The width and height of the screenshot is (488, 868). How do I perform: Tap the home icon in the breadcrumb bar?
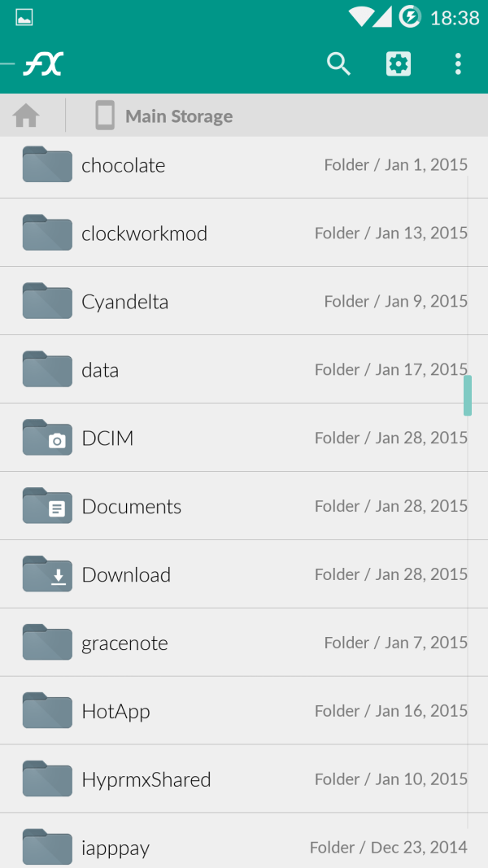click(25, 115)
